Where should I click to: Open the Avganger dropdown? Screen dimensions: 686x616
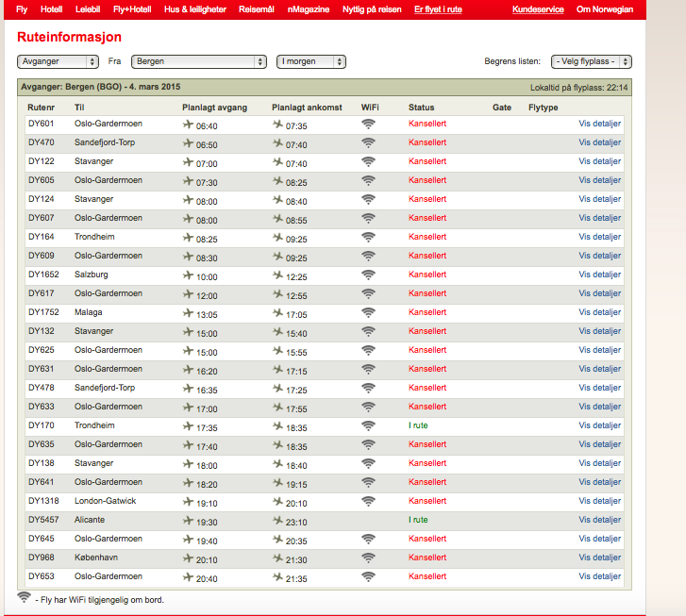tap(58, 61)
